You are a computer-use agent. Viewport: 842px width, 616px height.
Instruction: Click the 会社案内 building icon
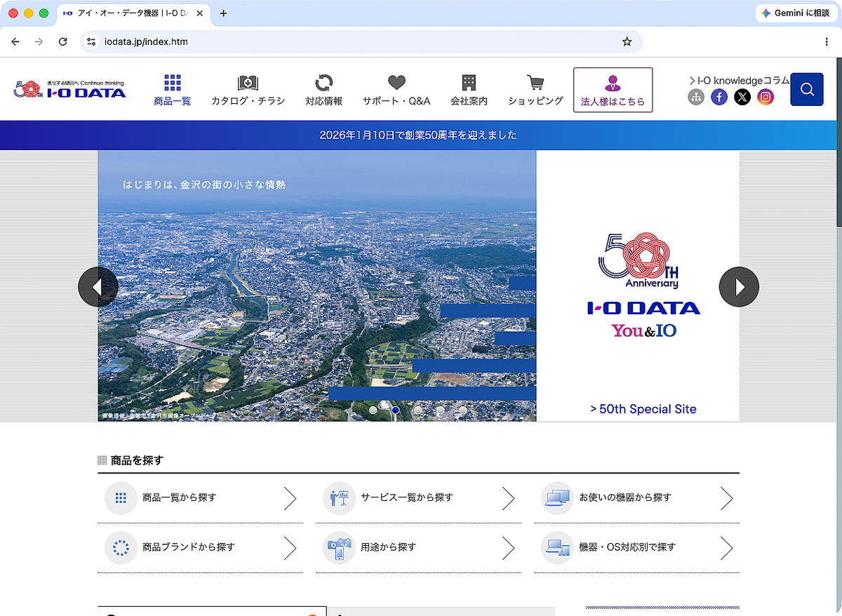point(469,83)
